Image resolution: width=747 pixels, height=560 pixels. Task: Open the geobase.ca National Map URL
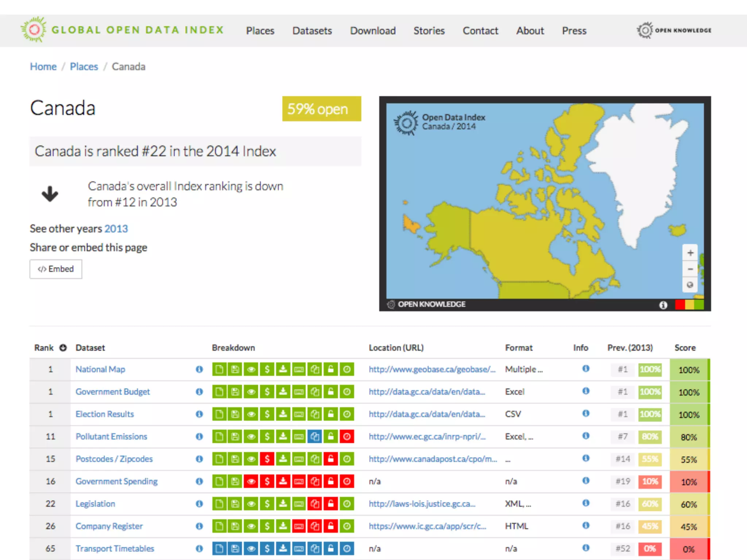point(432,369)
